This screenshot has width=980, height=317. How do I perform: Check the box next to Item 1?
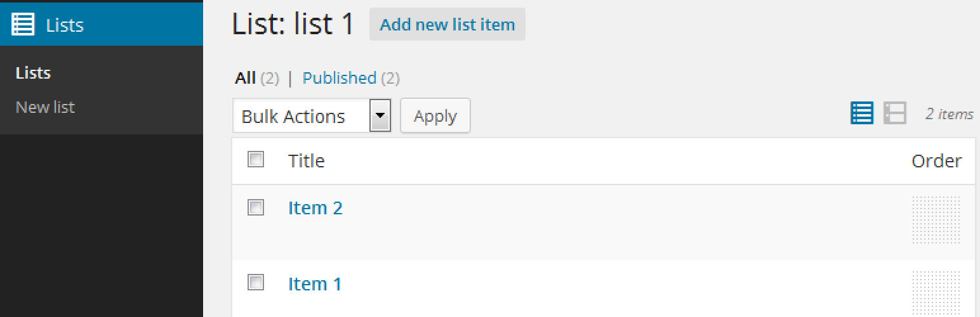256,282
